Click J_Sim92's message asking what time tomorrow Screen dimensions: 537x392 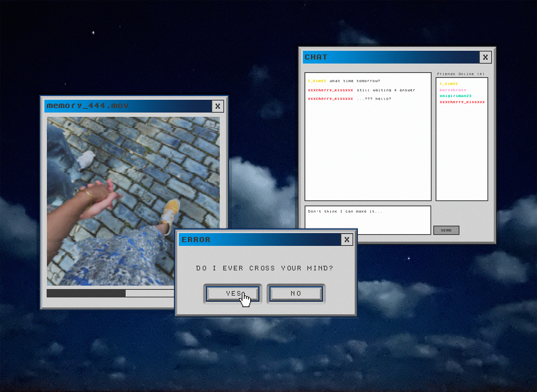tap(344, 81)
